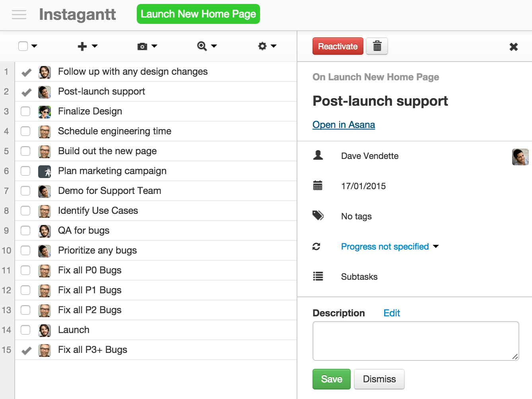Click avatar beside Prioritize any bugs
Viewport: 532px width, 399px height.
[45, 251]
